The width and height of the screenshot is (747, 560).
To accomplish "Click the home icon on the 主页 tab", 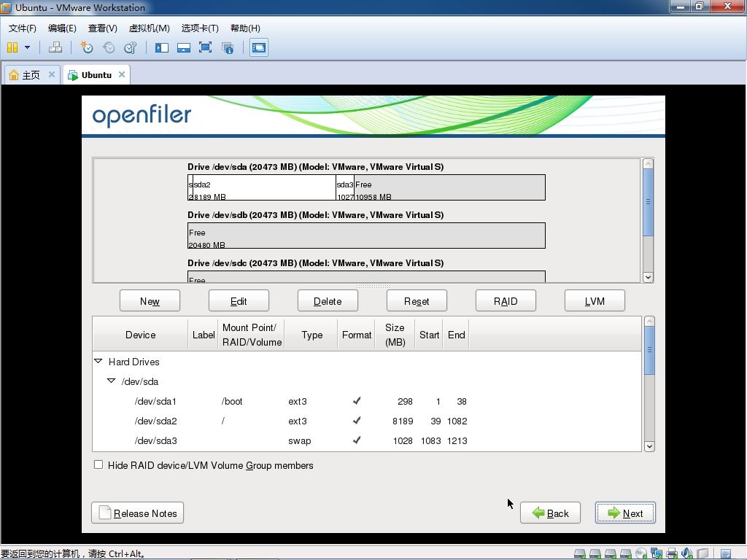I will tap(14, 75).
